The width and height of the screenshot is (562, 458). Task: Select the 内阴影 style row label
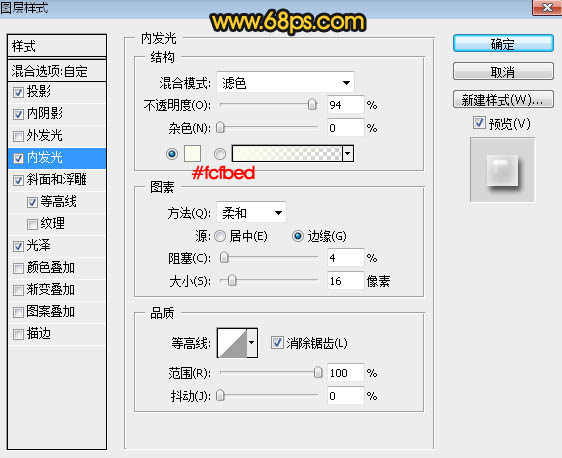[x=45, y=114]
